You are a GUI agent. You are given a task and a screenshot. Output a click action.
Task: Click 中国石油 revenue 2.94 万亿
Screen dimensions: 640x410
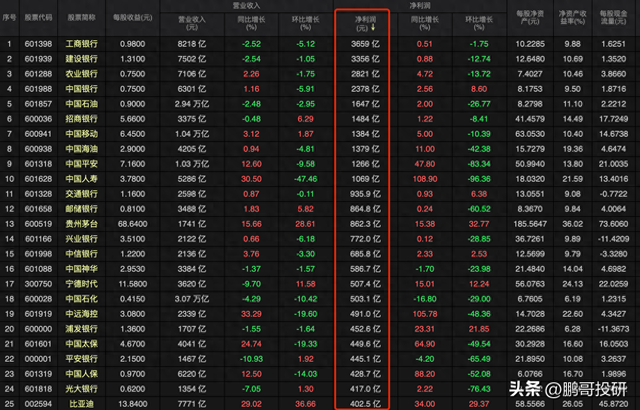click(192, 104)
